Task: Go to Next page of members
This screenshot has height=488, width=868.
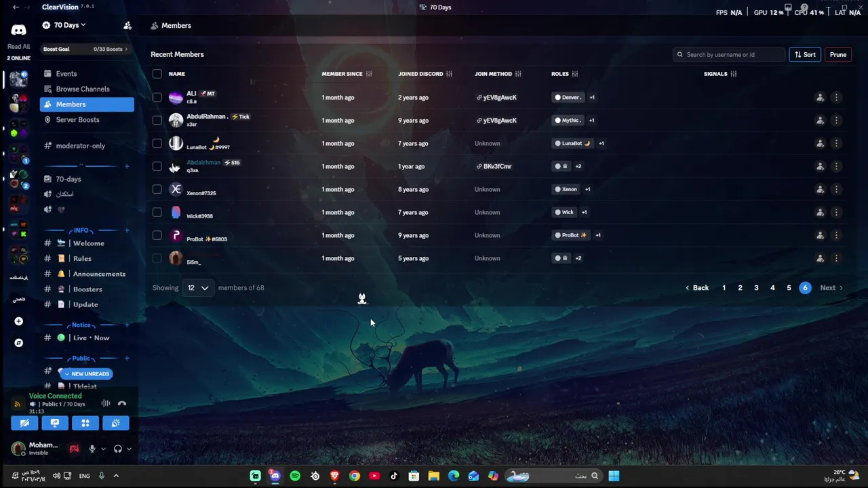Action: click(x=831, y=288)
